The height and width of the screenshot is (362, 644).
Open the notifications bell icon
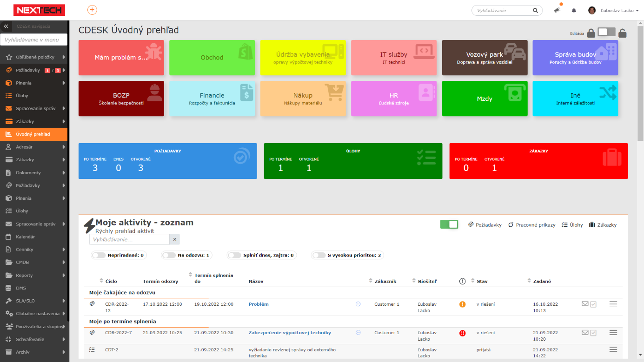(x=574, y=10)
